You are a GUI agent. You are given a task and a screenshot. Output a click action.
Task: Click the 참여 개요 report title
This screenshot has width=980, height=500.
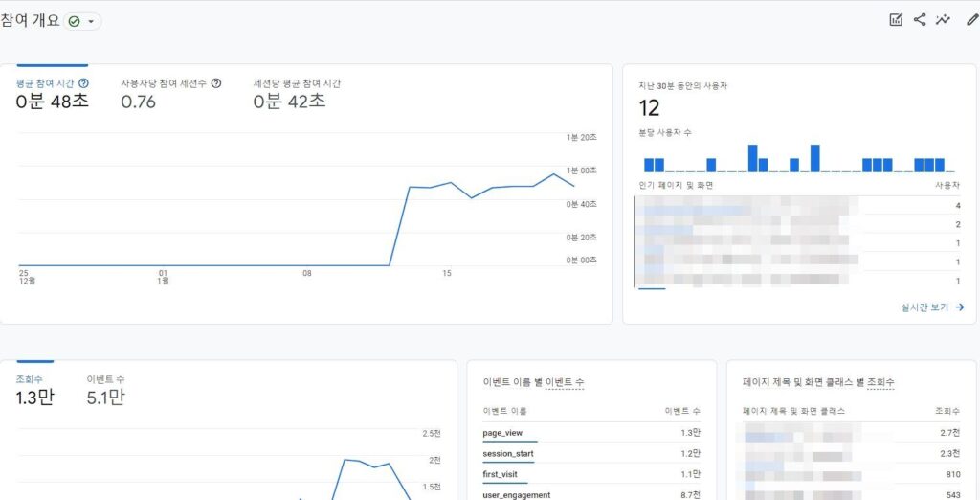click(30, 21)
